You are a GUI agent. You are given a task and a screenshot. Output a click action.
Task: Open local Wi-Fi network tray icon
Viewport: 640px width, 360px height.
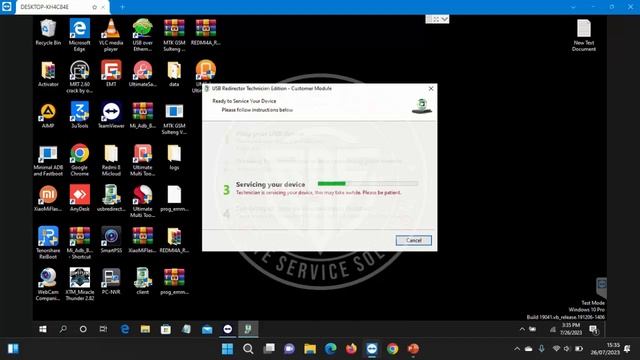tap(556, 349)
